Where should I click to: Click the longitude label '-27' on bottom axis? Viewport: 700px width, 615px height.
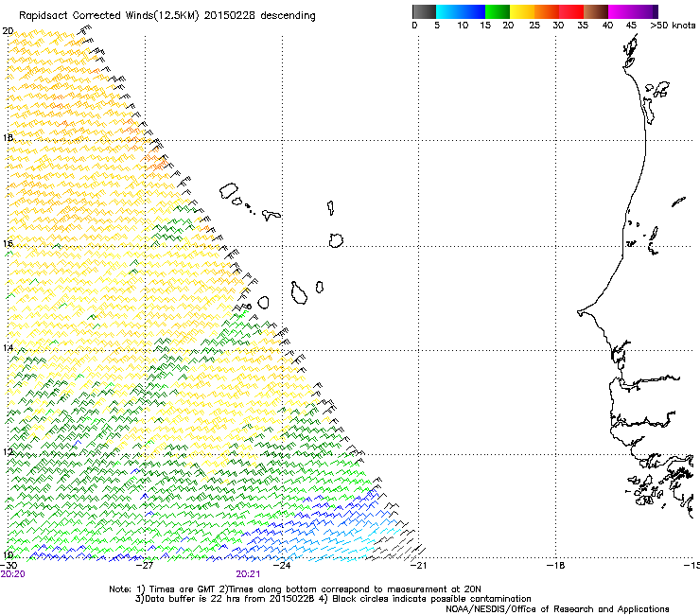click(x=145, y=565)
